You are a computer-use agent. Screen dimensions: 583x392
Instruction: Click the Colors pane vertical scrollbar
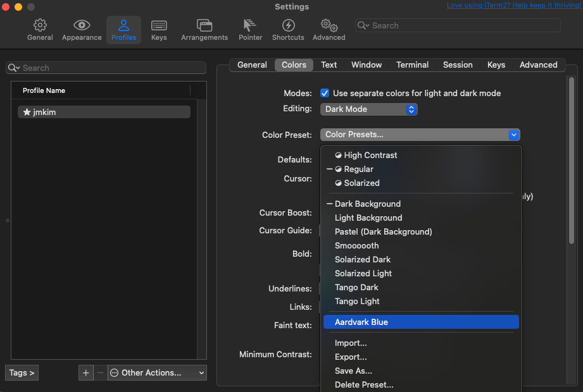[x=572, y=161]
